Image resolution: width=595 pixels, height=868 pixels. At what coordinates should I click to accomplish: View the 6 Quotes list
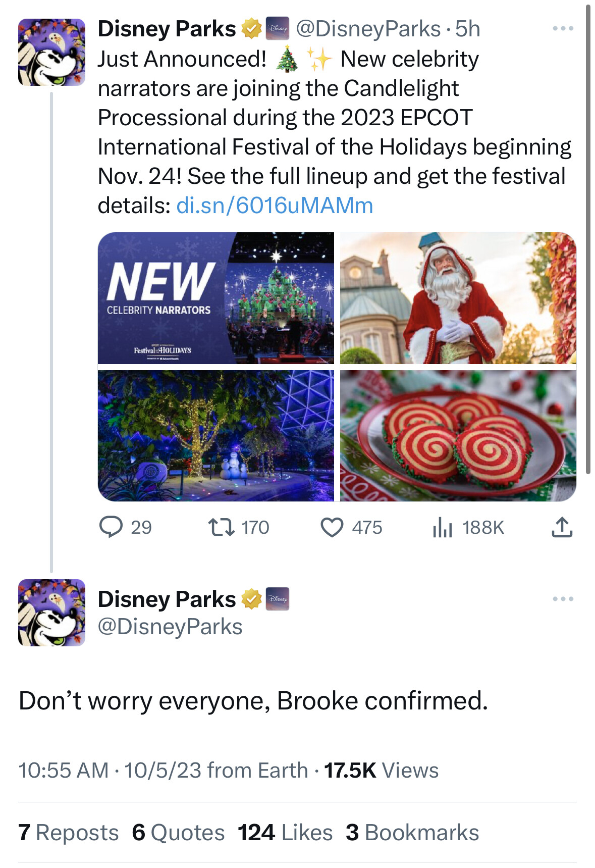tap(178, 833)
